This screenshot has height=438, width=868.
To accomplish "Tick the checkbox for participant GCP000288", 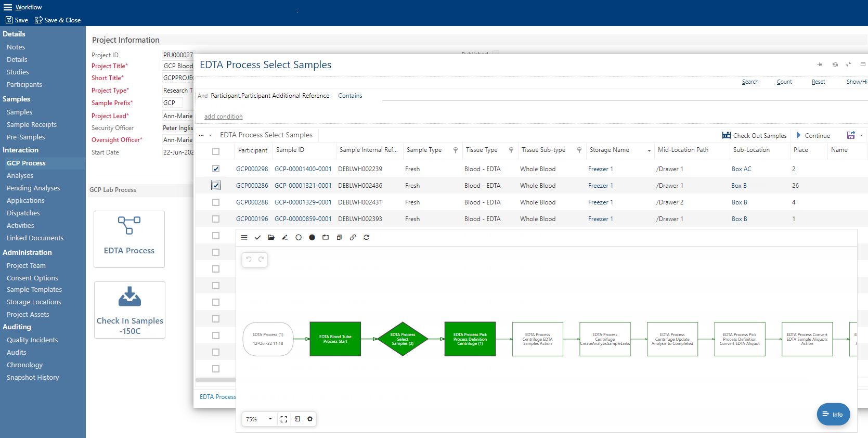I will pyautogui.click(x=216, y=202).
